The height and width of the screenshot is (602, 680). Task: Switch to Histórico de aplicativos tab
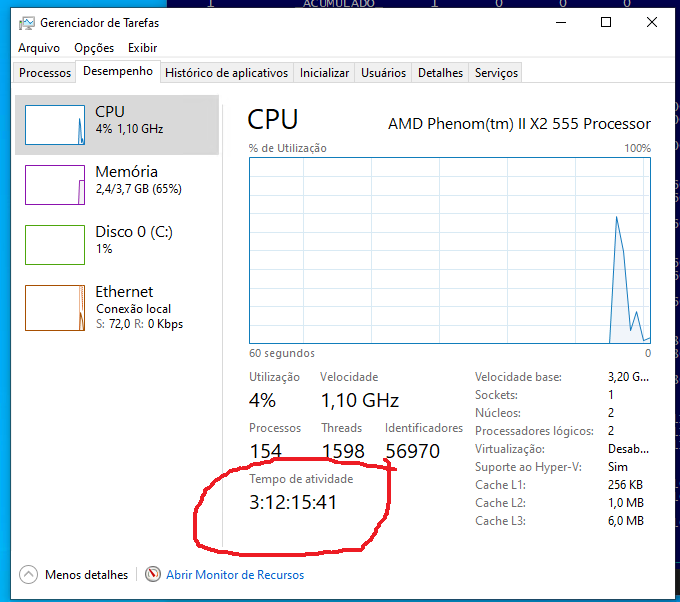point(226,73)
